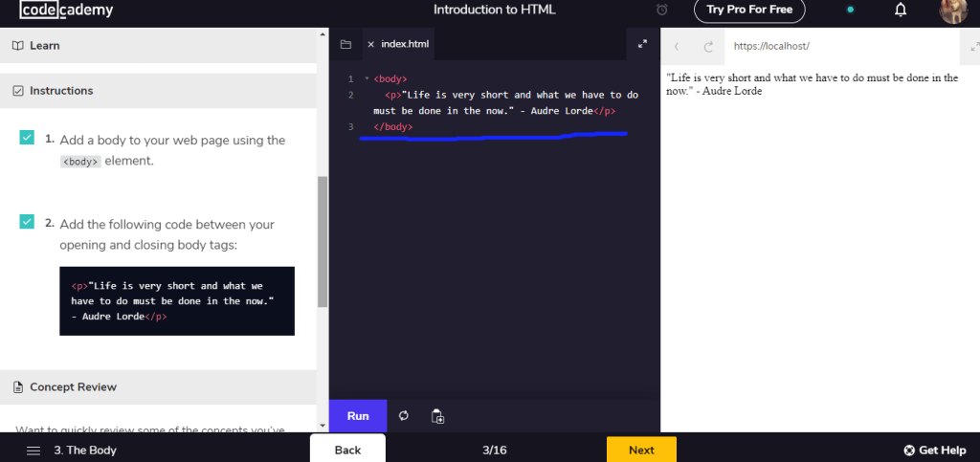This screenshot has height=462, width=980.
Task: Open the lesson menu for The Body
Action: [33, 450]
